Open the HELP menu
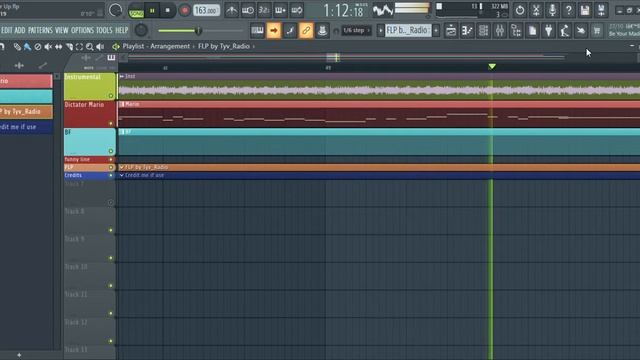The height and width of the screenshot is (360, 640). 122,30
